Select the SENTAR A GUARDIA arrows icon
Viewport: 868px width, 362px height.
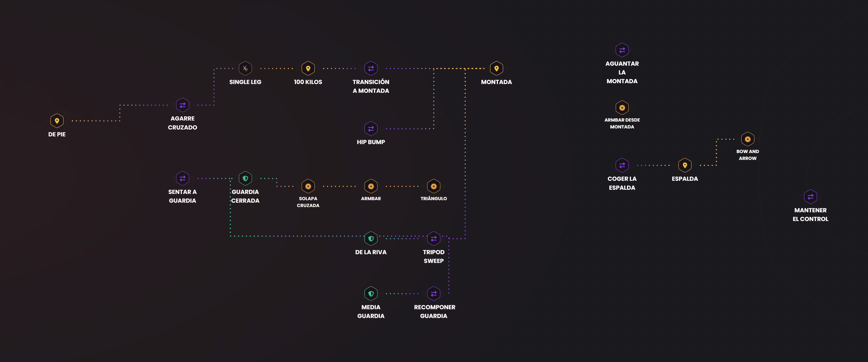183,178
